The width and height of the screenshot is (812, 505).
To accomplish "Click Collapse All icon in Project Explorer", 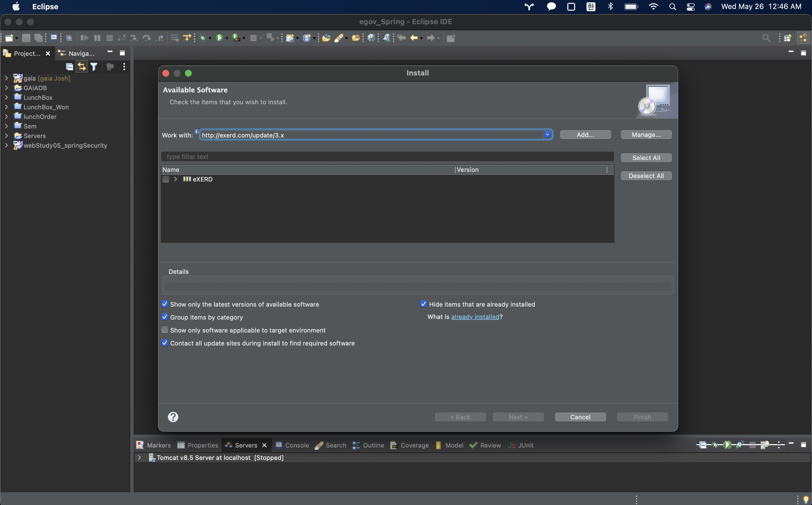I will click(x=69, y=67).
